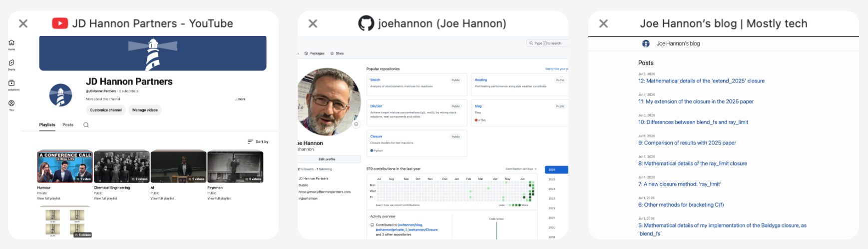Open the Heating repository link

point(481,80)
